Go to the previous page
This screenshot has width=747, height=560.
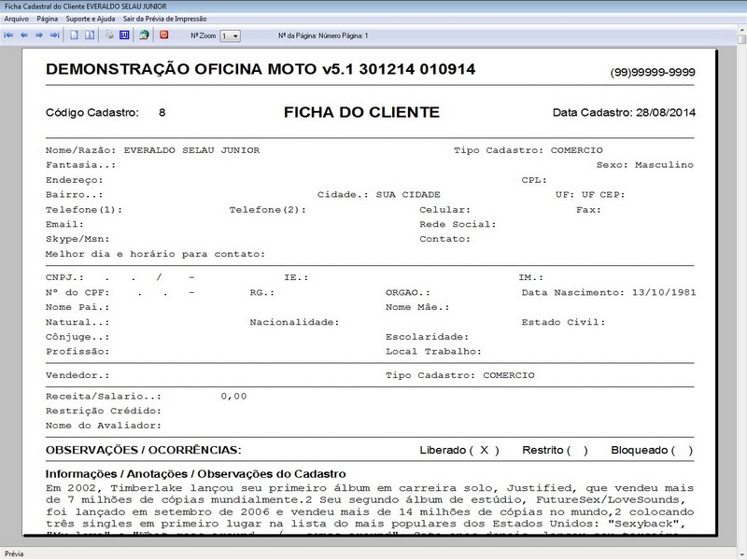[26, 35]
